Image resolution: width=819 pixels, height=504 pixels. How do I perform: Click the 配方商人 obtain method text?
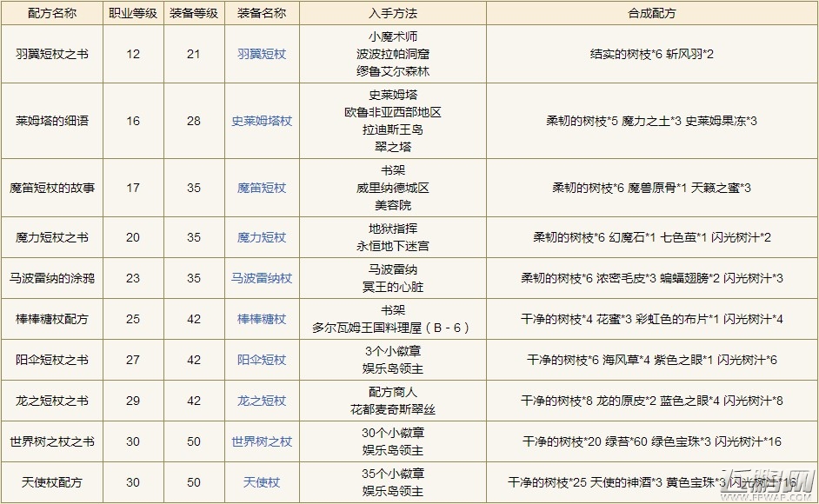(x=393, y=392)
